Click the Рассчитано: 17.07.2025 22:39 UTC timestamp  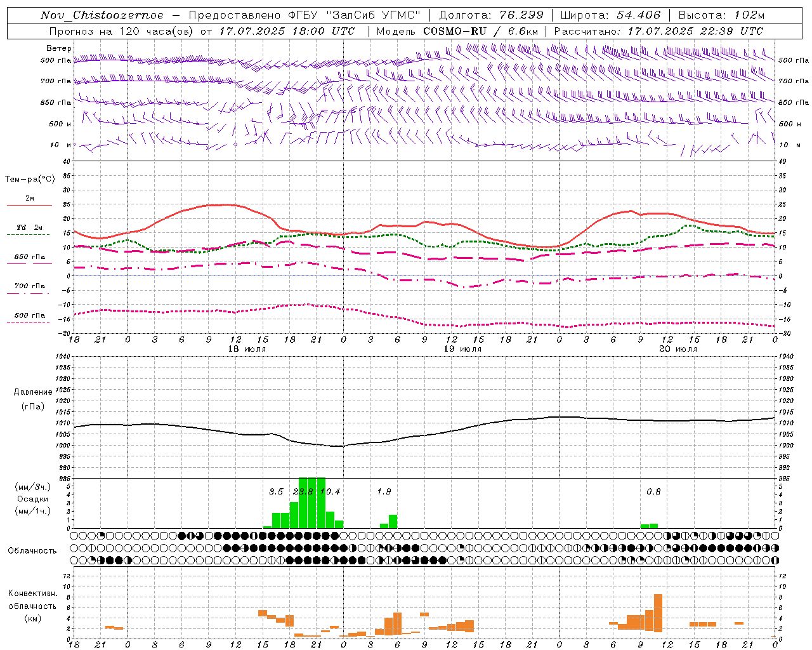coord(658,31)
